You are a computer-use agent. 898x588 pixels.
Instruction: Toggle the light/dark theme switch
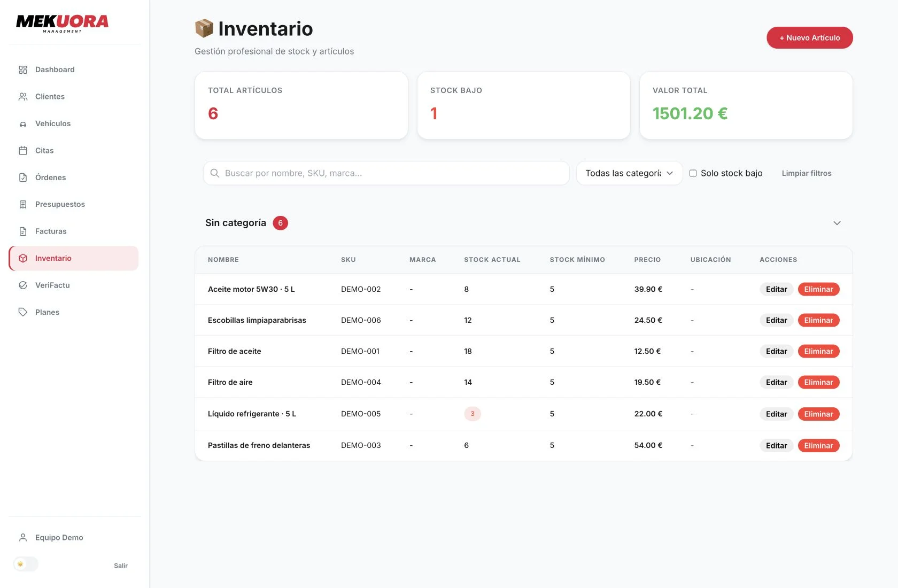coord(26,564)
